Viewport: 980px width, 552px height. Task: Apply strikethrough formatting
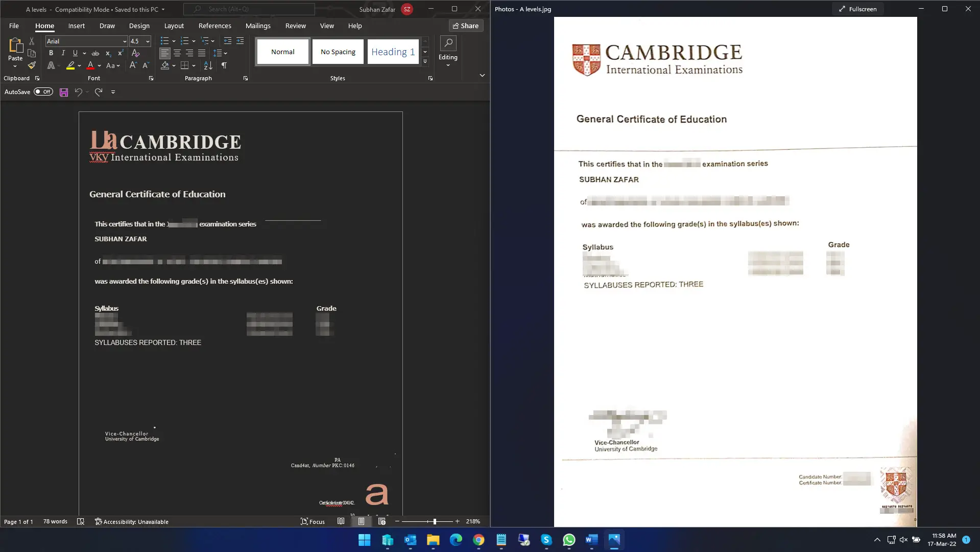tap(95, 53)
